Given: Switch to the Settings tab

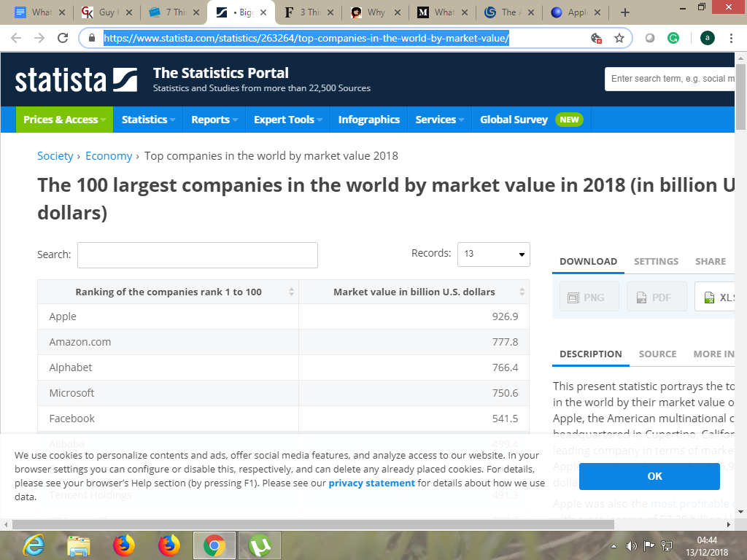Looking at the screenshot, I should tap(656, 262).
